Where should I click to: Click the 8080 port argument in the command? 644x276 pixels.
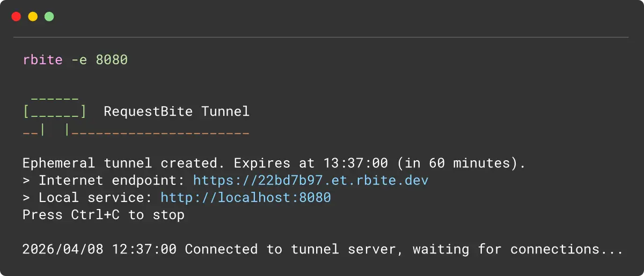(x=112, y=59)
